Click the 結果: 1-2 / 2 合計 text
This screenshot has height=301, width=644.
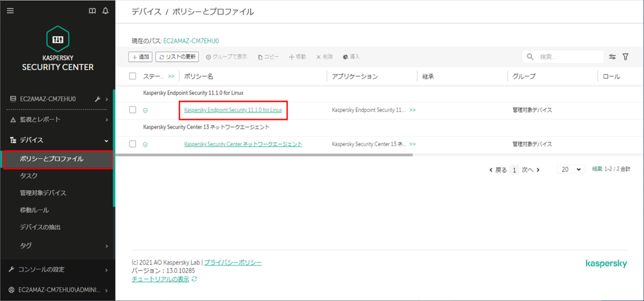tap(611, 170)
